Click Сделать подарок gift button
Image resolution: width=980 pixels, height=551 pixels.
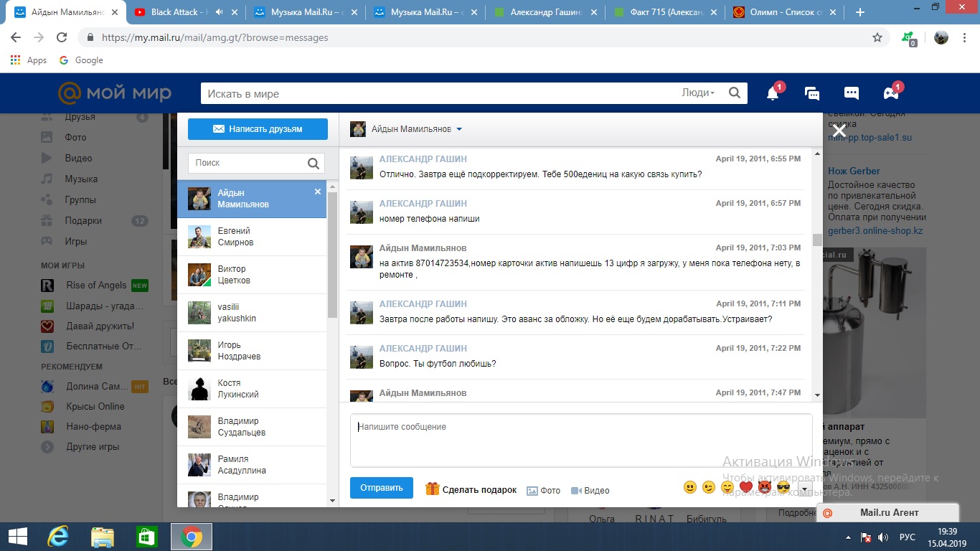(x=471, y=489)
